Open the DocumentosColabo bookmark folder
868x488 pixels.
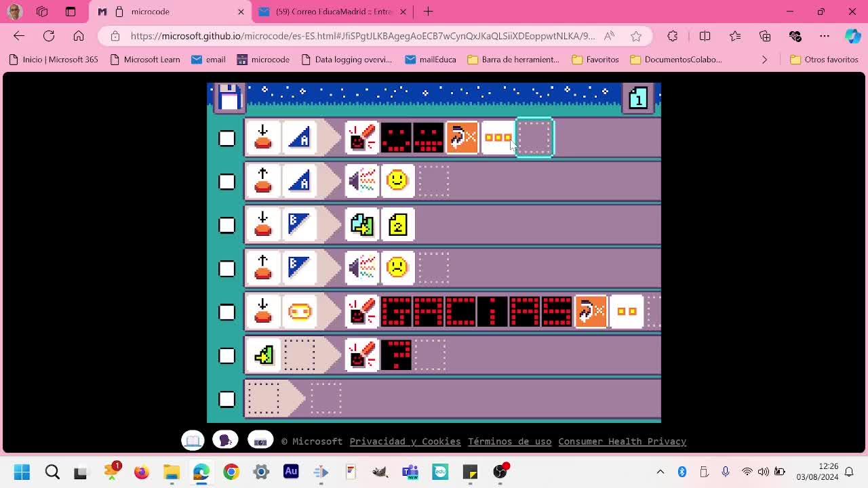tap(676, 60)
